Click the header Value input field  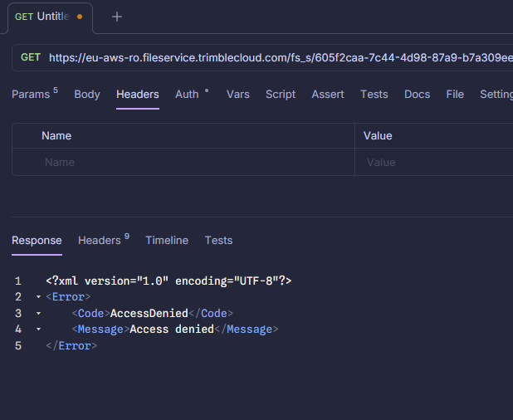click(x=434, y=162)
